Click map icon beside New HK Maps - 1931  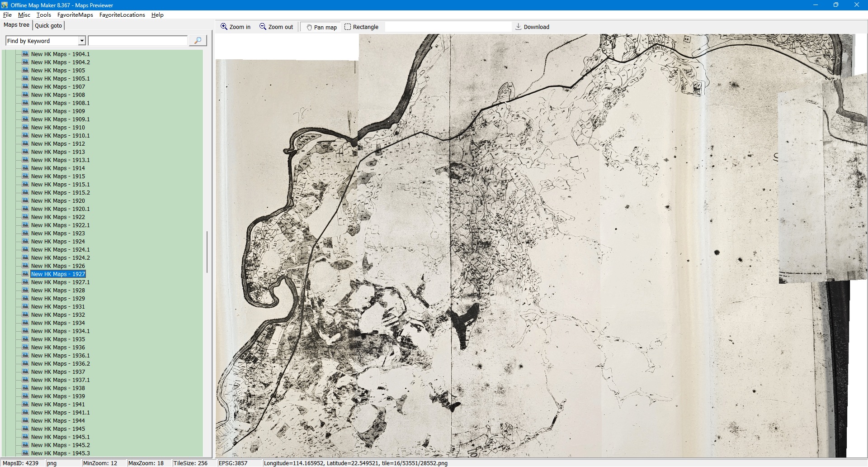(x=26, y=306)
